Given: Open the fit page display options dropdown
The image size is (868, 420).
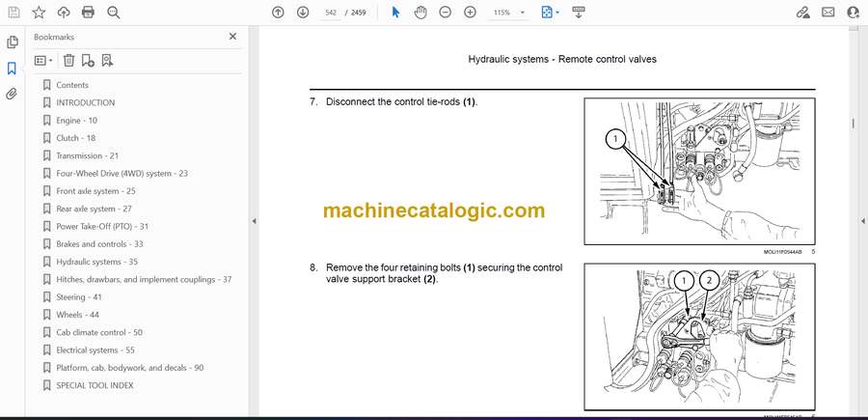Looking at the screenshot, I should [551, 13].
